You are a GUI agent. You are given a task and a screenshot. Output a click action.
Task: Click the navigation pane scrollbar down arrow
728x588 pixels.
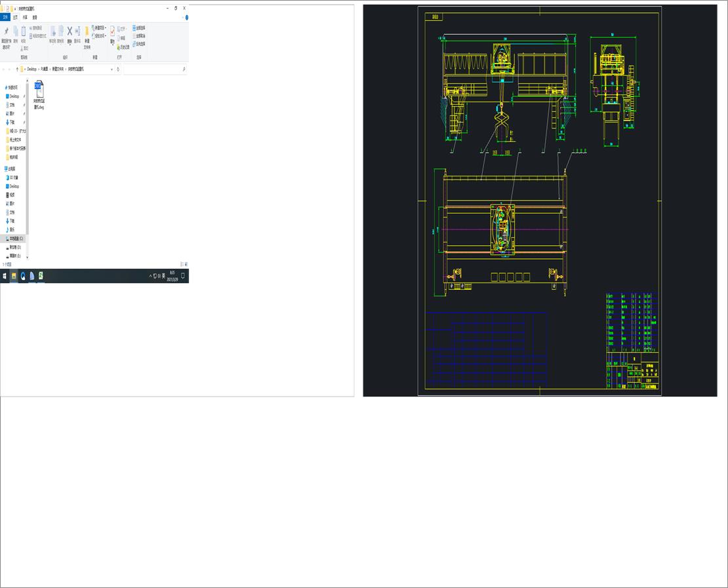click(28, 257)
